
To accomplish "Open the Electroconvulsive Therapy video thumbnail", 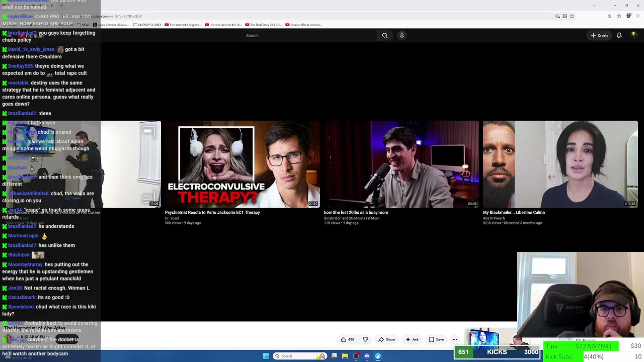I will 243,164.
